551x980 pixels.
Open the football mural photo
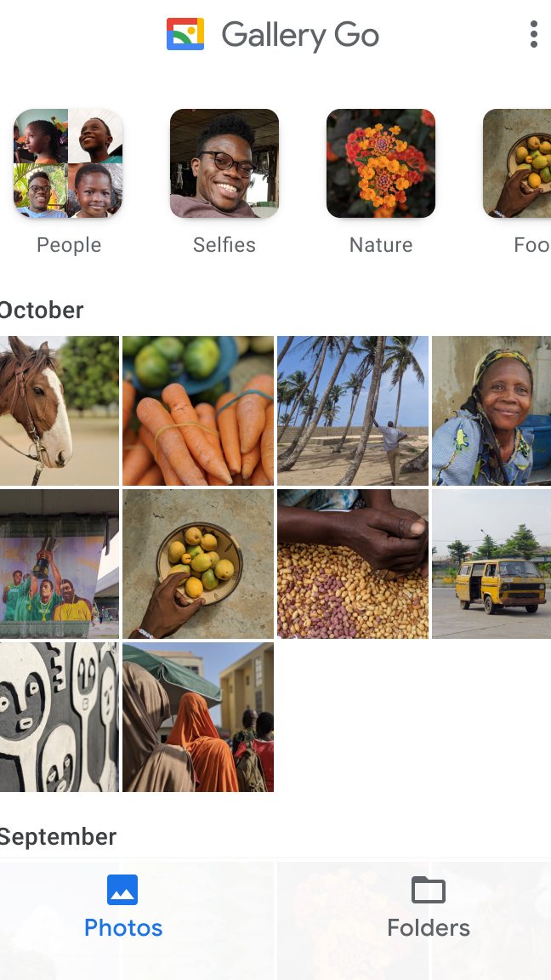(60, 564)
